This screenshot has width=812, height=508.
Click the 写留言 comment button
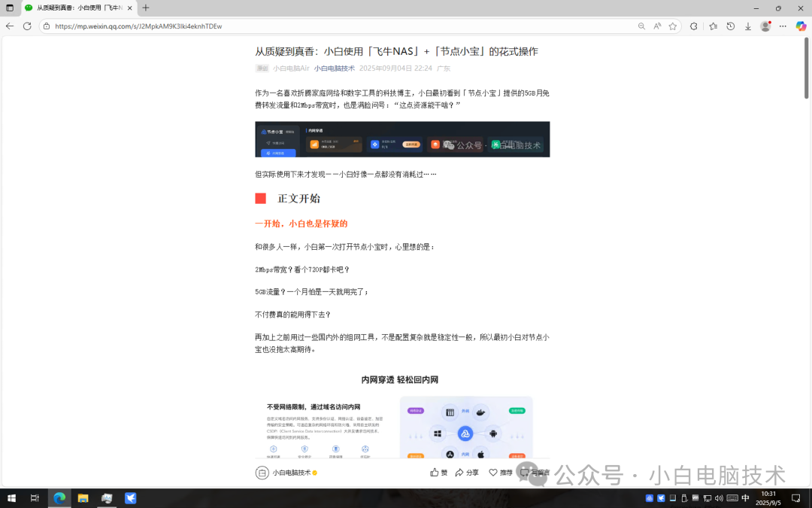point(535,472)
